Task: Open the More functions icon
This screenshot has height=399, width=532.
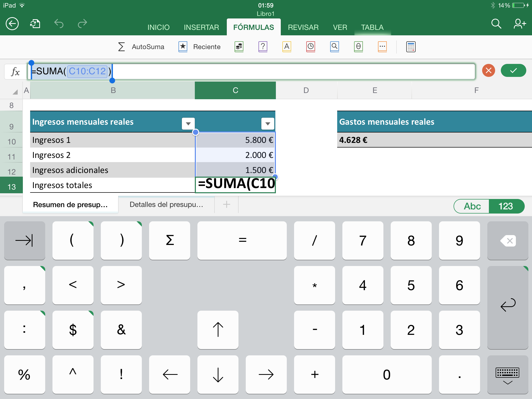Action: point(382,47)
